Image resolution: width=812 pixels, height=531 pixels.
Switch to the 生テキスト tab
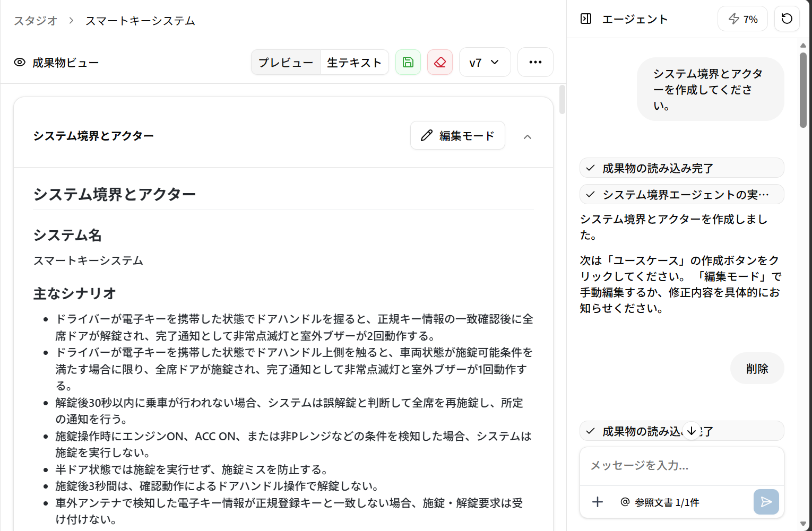coord(354,62)
